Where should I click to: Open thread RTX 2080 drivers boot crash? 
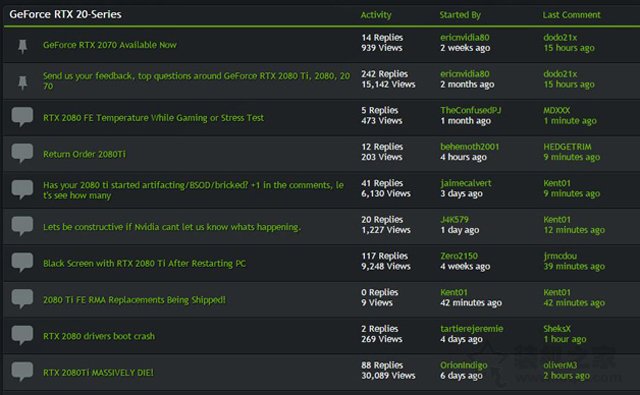pos(99,336)
